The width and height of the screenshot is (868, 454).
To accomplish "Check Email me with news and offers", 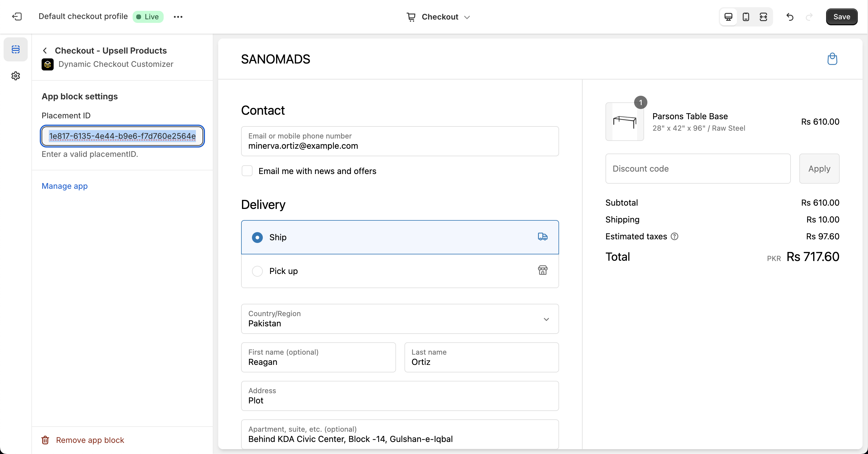I will click(247, 171).
